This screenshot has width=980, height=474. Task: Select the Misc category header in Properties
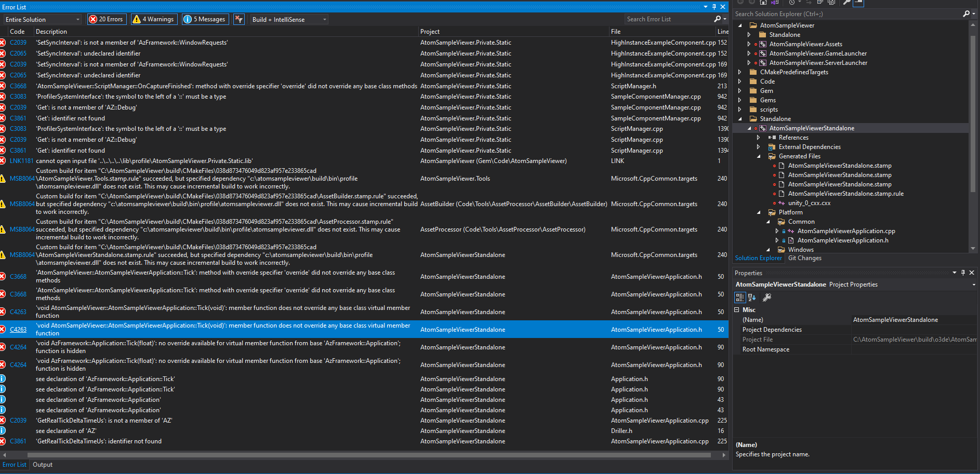750,309
